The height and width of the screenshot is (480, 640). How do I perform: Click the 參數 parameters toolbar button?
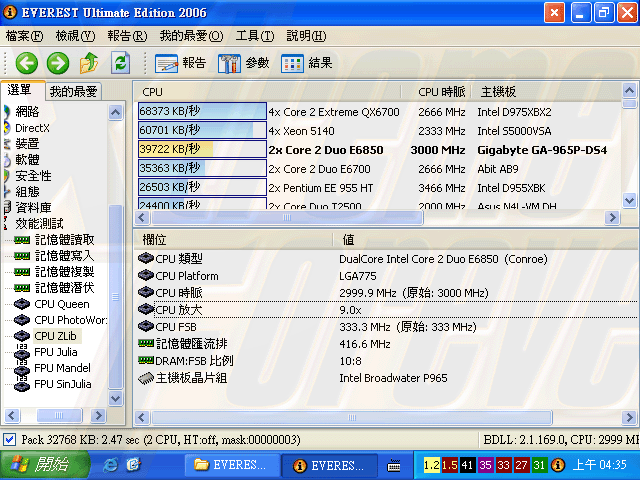pos(244,63)
